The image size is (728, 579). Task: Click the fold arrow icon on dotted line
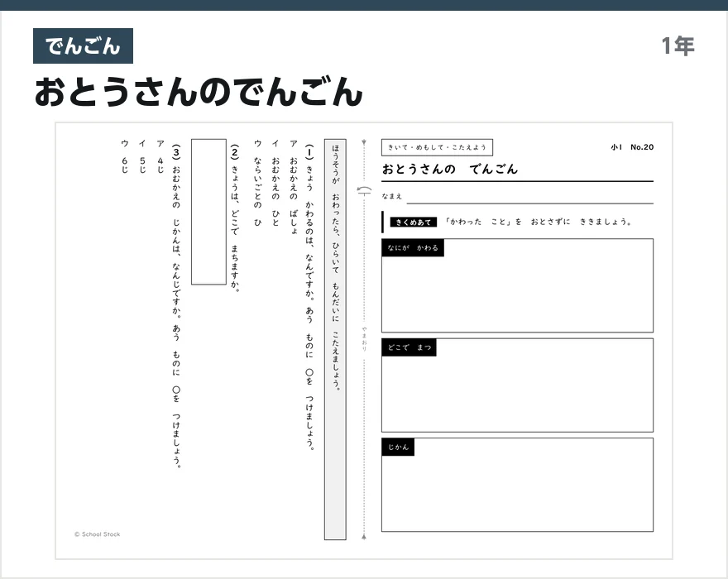[x=365, y=190]
